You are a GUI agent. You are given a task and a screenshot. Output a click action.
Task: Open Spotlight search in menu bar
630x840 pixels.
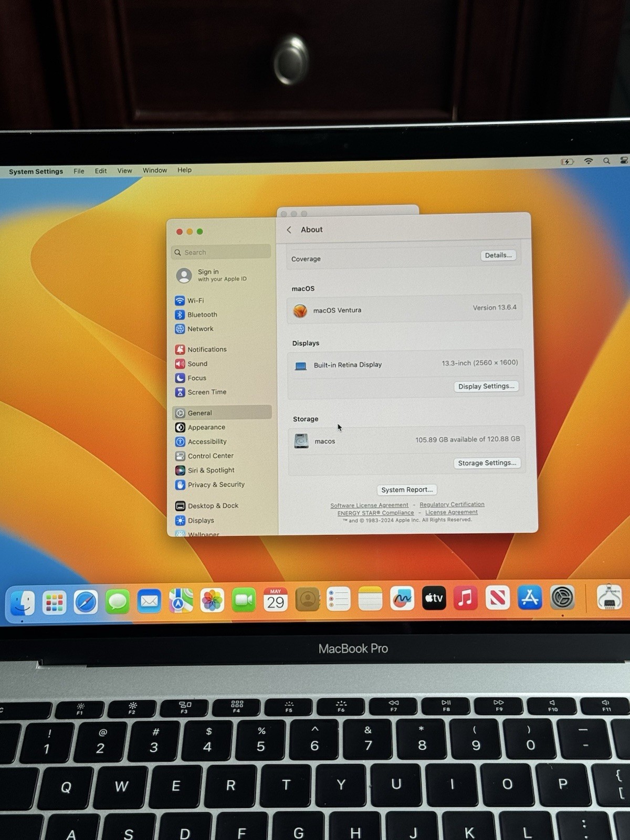[x=606, y=161]
